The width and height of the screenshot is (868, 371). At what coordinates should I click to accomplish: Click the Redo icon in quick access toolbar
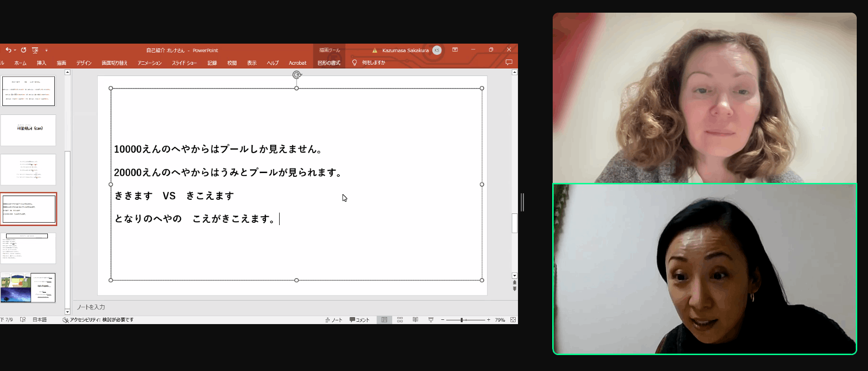[23, 50]
